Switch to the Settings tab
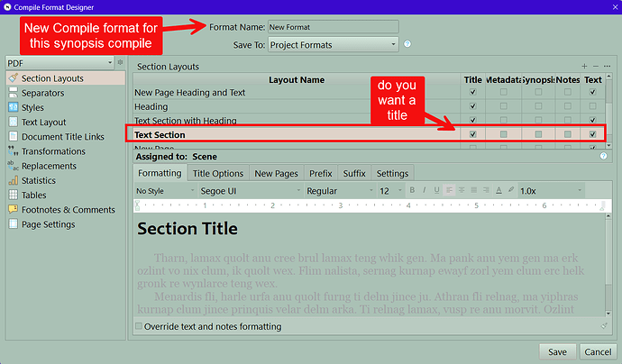The image size is (622, 364). point(392,173)
